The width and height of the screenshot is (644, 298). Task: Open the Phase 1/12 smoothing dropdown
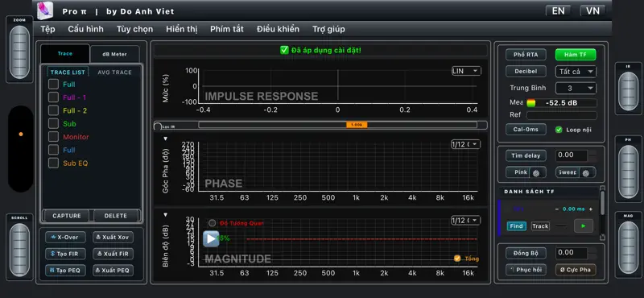point(465,144)
